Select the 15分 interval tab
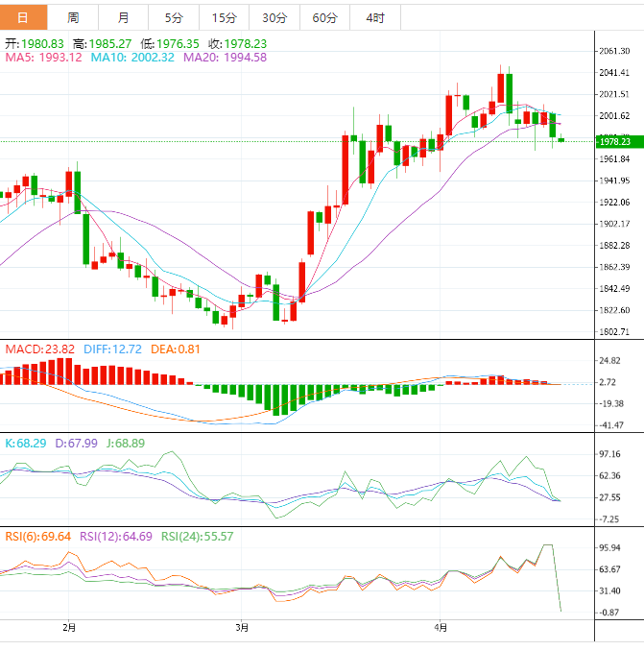Screen dimensions: 644x650 (223, 17)
